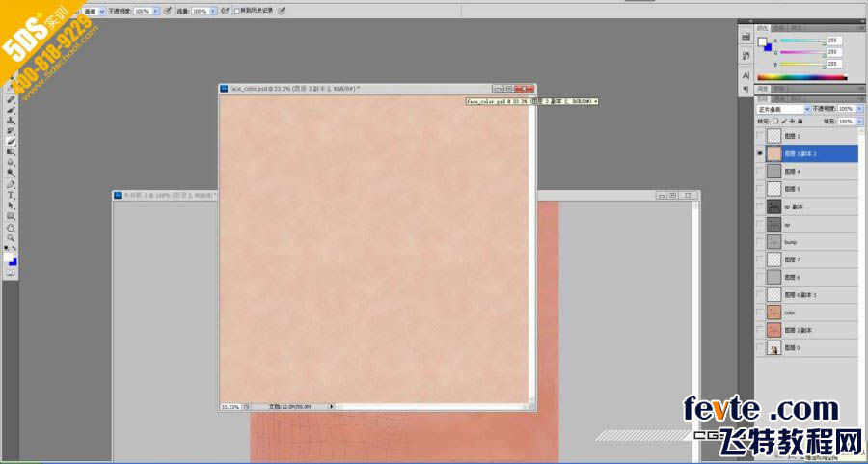868x464 pixels.
Task: Click thumbnail of 图层 2 副本 layer
Action: pos(773,330)
